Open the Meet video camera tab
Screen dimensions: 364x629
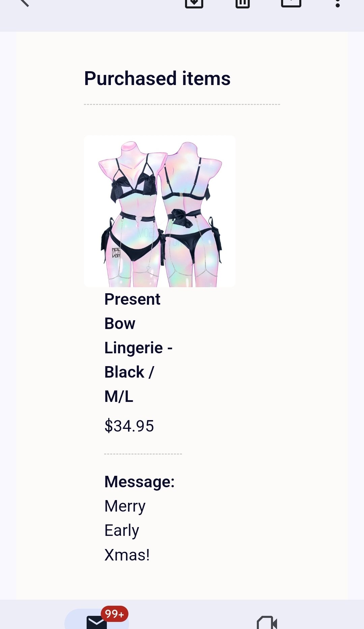point(267,623)
